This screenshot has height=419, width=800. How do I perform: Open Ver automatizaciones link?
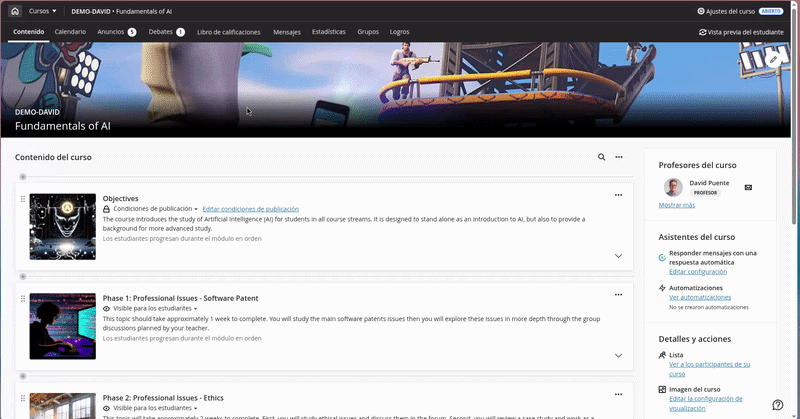point(700,297)
